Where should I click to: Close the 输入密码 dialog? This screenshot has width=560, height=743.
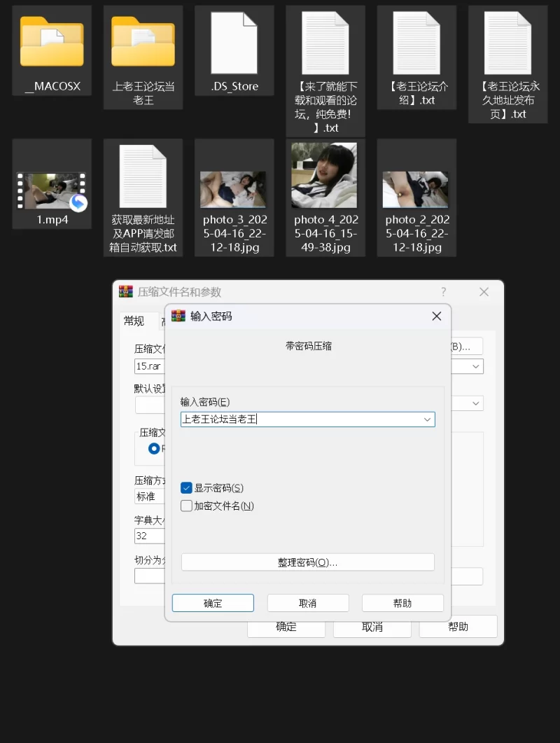(436, 316)
